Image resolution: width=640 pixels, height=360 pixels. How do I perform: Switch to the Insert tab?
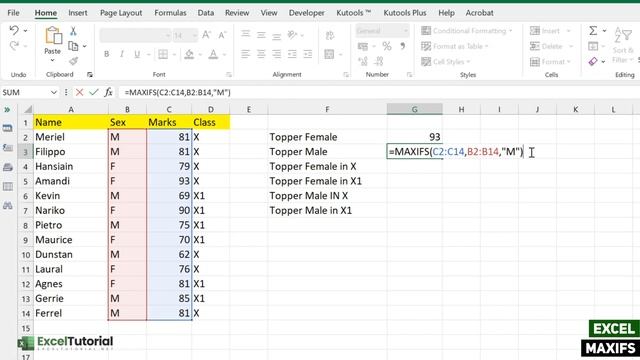point(78,13)
